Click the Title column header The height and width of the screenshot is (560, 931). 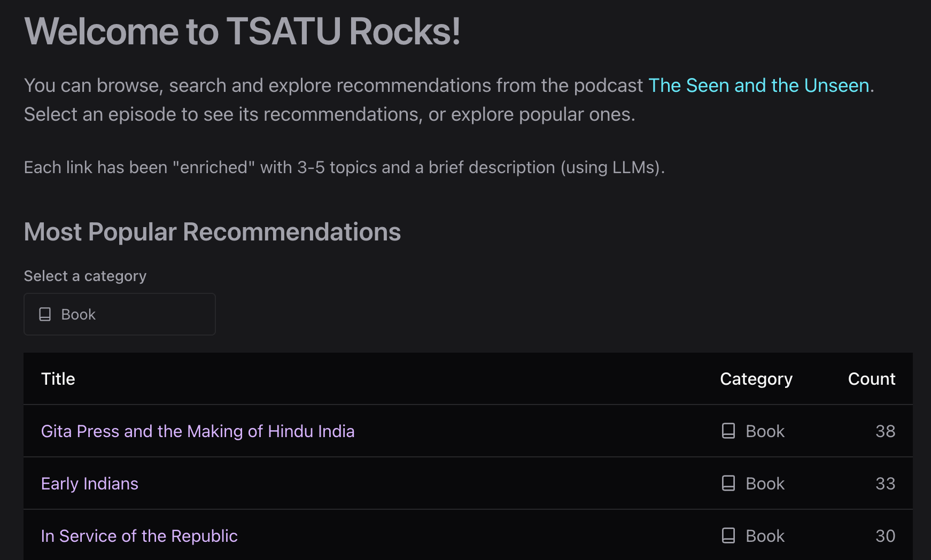[58, 379]
